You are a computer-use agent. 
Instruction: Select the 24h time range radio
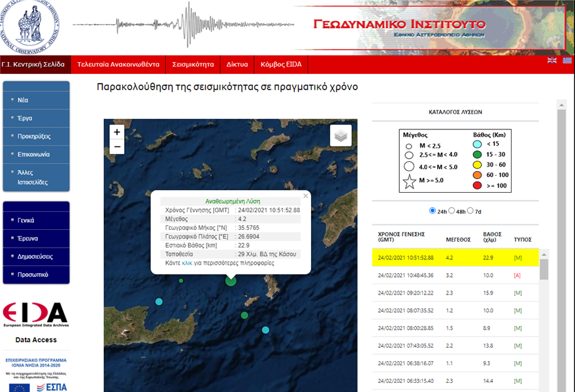(x=433, y=211)
